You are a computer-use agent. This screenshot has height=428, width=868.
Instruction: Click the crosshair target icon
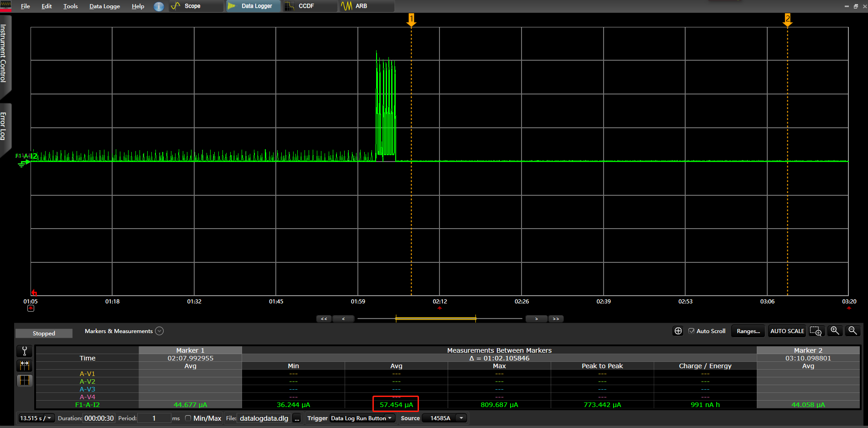pos(678,331)
